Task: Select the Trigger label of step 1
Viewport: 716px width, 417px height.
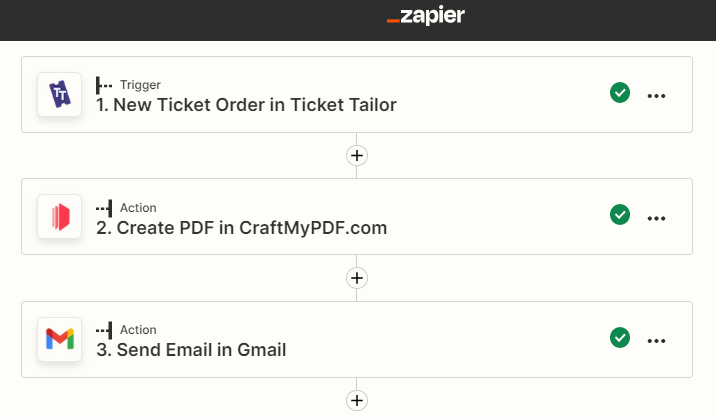Action: [140, 85]
